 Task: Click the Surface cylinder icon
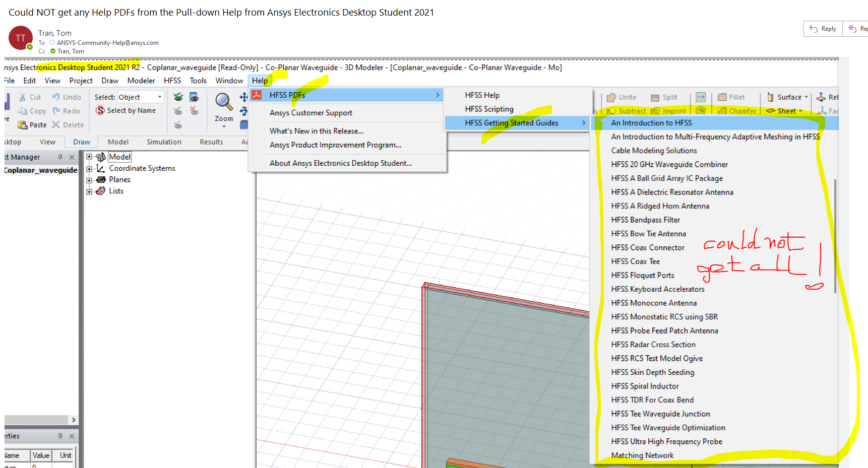tap(770, 97)
